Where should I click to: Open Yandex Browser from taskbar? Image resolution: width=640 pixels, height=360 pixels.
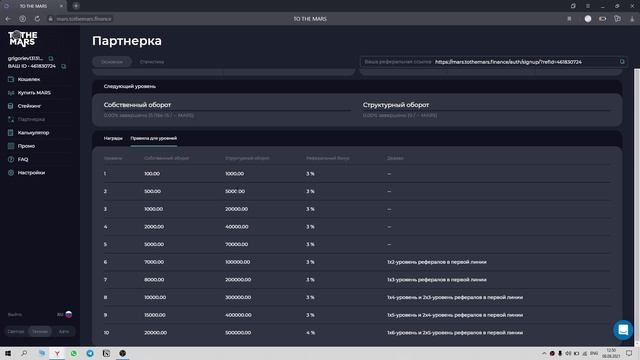pos(57,353)
